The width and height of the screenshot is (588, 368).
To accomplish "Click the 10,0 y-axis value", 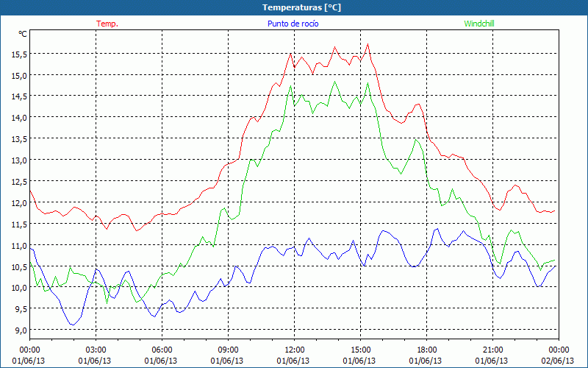I will click(x=19, y=288).
